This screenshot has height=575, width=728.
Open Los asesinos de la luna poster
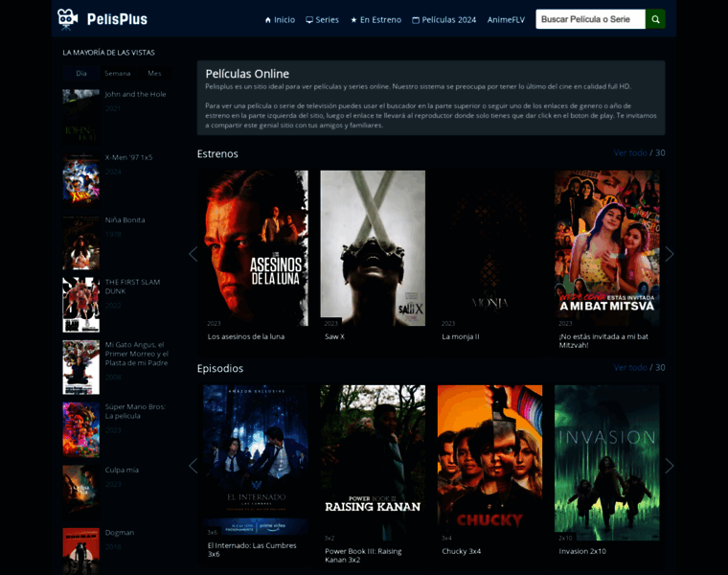point(256,248)
